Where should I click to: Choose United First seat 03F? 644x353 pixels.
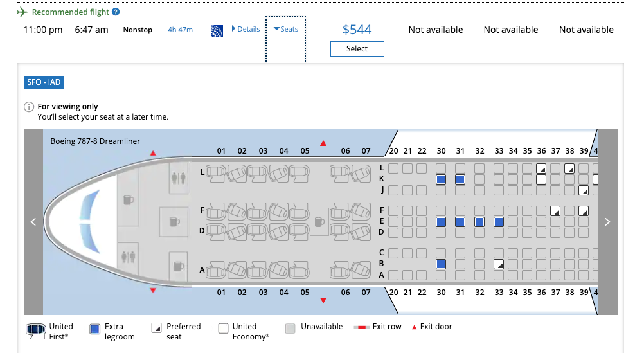(258, 211)
